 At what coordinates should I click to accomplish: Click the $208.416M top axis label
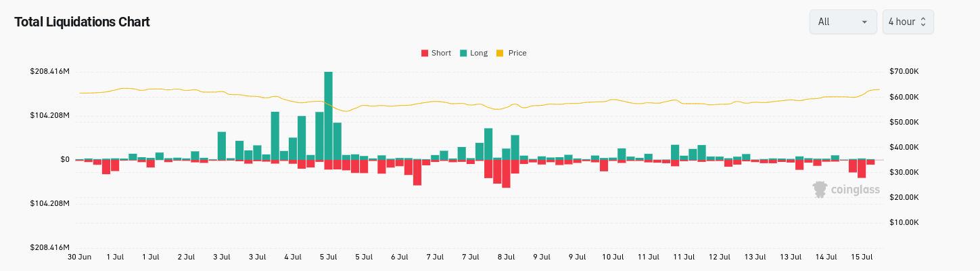click(x=49, y=72)
